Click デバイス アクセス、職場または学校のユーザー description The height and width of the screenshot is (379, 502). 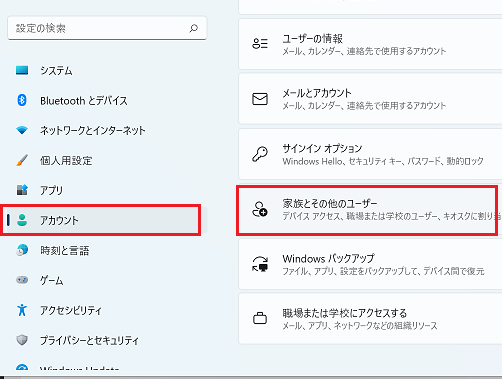tap(392, 216)
